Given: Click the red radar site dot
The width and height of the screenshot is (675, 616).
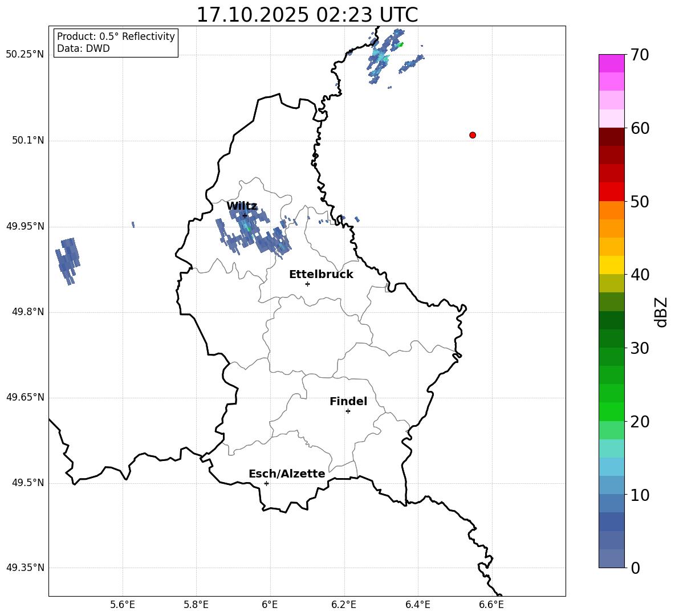Looking at the screenshot, I should click(x=472, y=135).
